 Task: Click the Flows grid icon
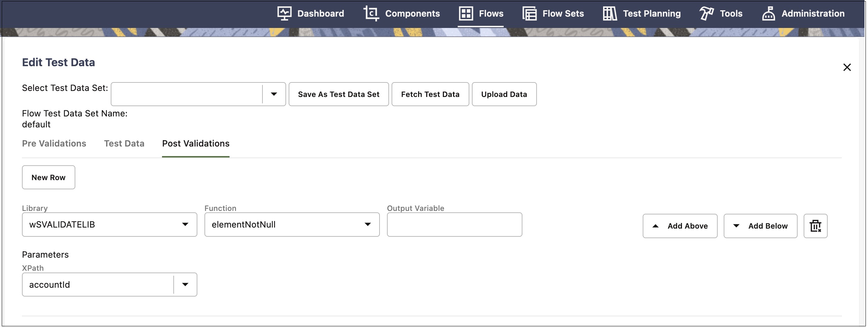point(466,13)
